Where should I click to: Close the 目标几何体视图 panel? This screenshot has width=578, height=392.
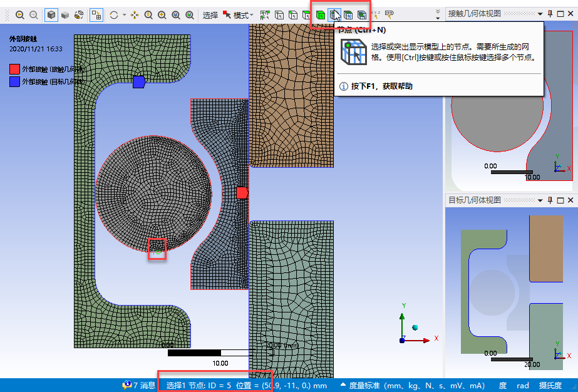[x=570, y=200]
